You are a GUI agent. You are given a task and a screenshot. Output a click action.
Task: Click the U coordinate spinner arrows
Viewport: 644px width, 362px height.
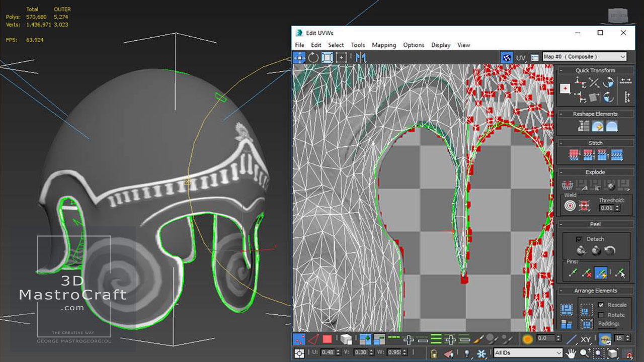[338, 353]
